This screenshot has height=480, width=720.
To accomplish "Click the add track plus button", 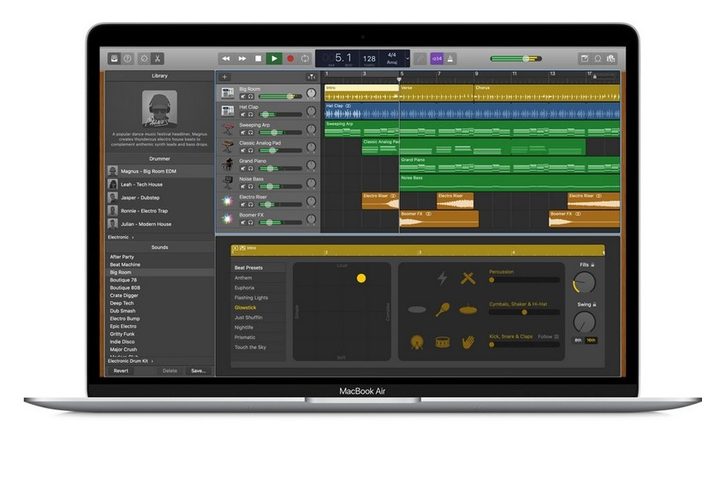I will [x=224, y=77].
